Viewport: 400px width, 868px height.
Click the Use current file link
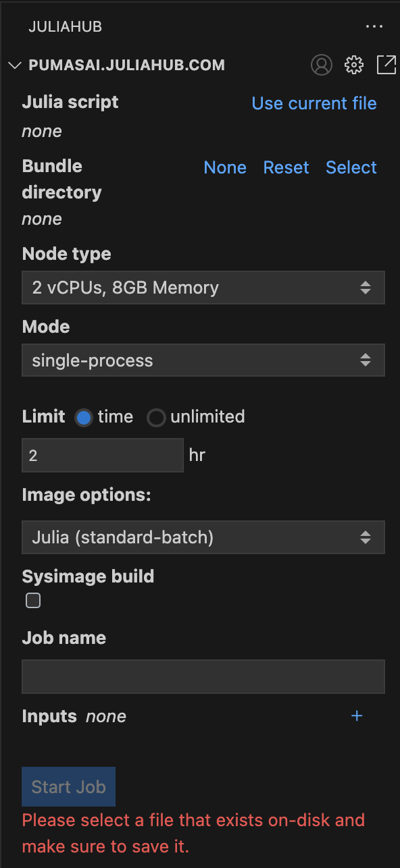click(314, 103)
